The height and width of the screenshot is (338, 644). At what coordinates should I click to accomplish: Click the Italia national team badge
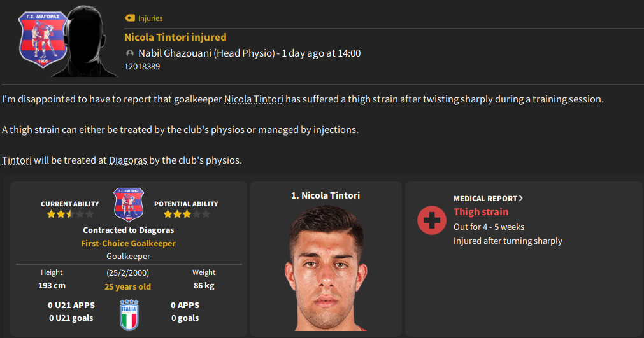pyautogui.click(x=129, y=312)
